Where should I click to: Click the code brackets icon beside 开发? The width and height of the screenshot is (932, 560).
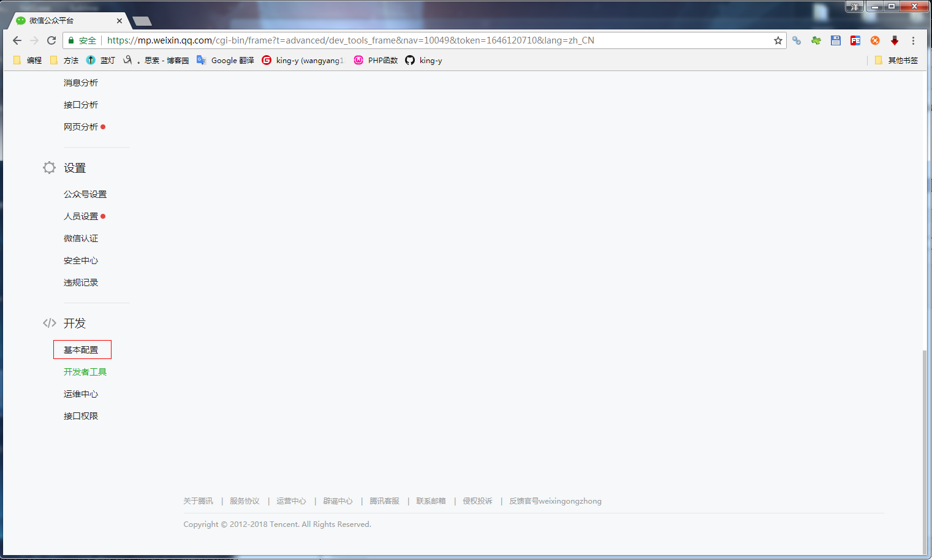50,323
